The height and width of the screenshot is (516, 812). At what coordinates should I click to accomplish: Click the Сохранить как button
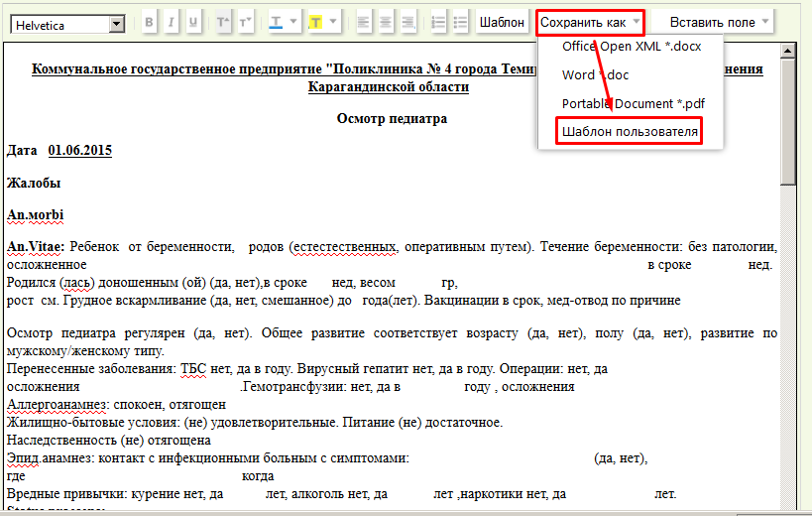pyautogui.click(x=590, y=22)
